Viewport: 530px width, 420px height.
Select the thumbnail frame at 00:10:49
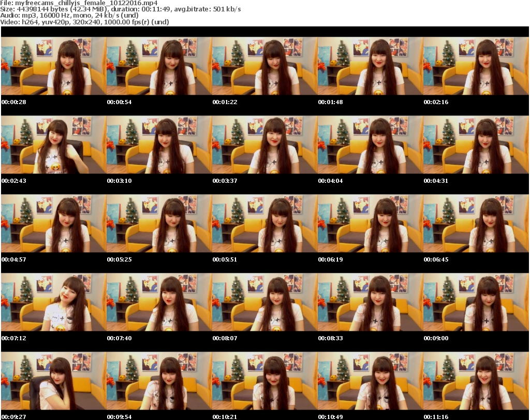click(x=370, y=381)
